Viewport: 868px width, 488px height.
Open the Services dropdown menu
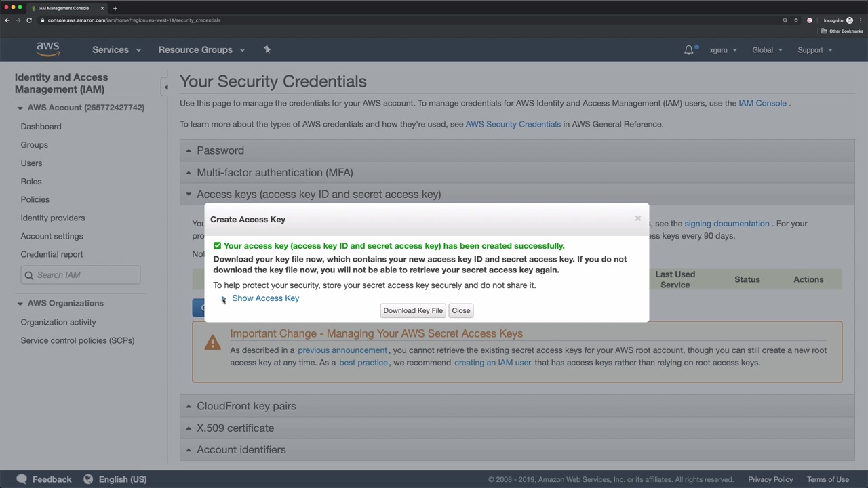[117, 49]
